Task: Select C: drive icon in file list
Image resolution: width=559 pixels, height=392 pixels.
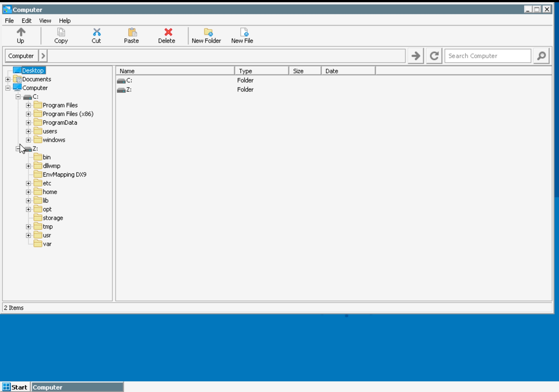Action: tap(121, 81)
